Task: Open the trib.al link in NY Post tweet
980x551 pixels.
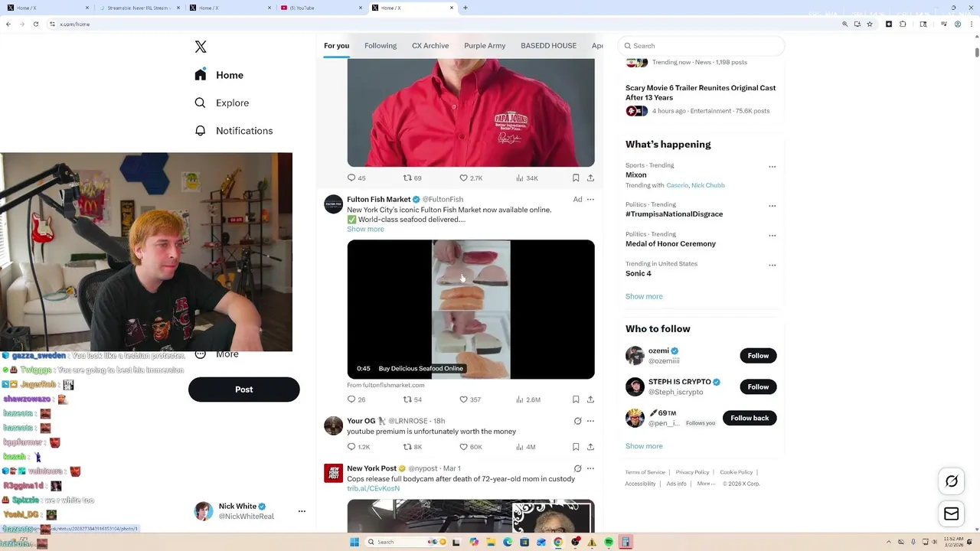Action: coord(373,488)
